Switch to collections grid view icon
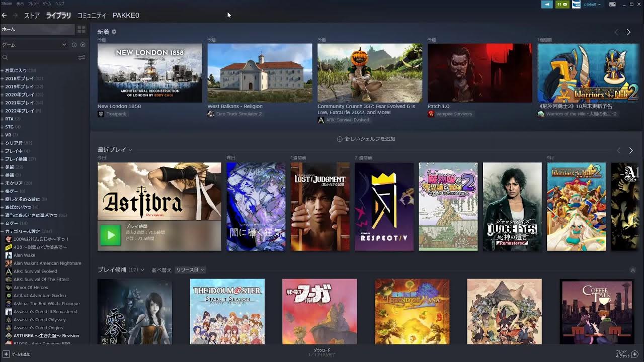The image size is (644, 362). [82, 30]
